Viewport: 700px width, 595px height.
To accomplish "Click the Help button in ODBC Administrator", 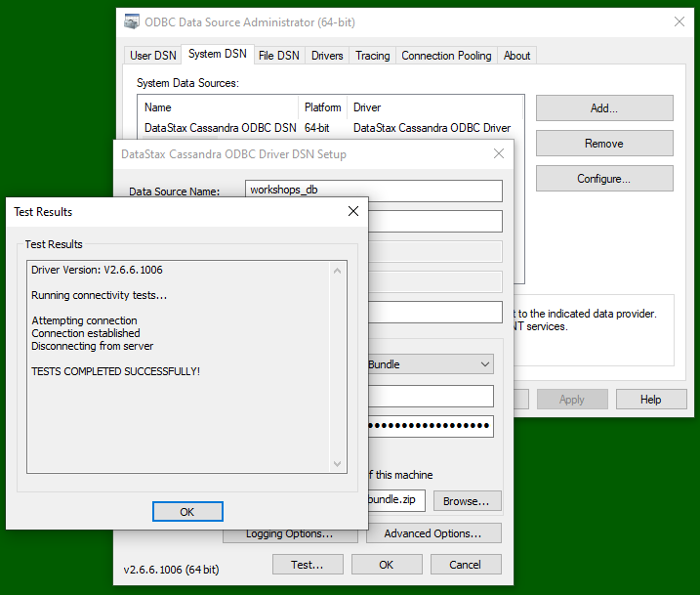I will click(x=651, y=399).
